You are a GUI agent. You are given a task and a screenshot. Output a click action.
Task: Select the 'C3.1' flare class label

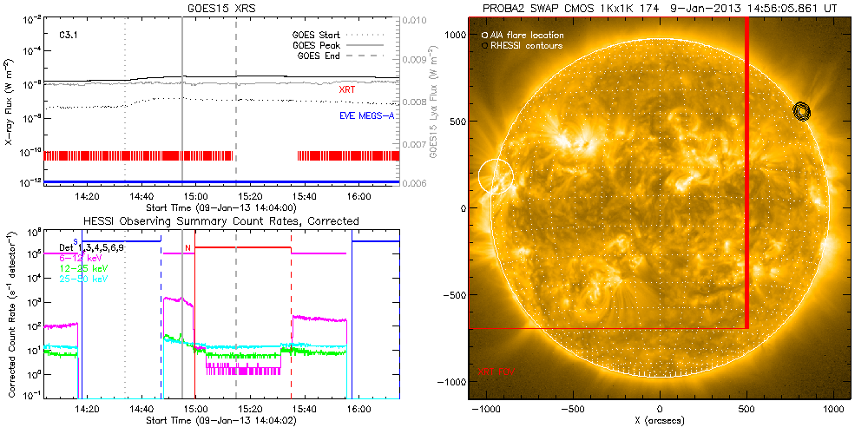68,34
